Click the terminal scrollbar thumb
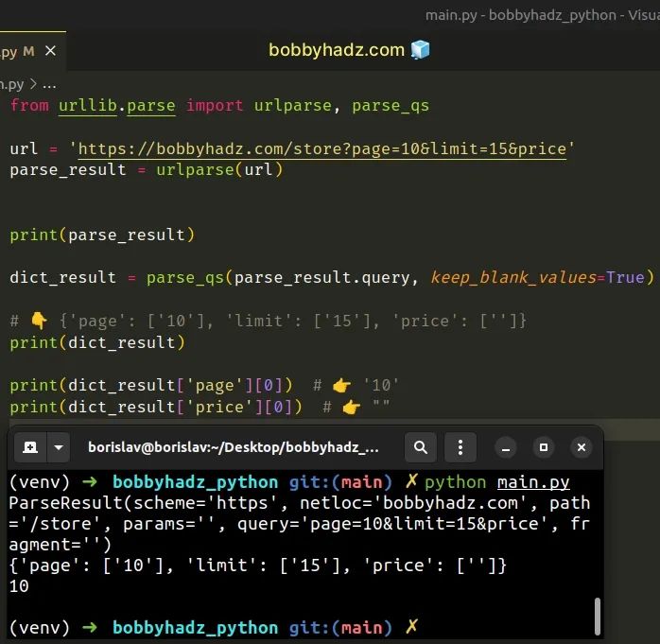 (x=597, y=616)
